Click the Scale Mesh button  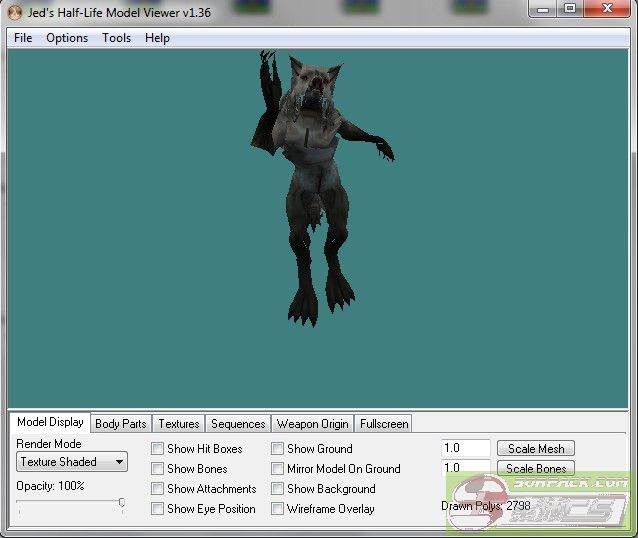[x=536, y=449]
